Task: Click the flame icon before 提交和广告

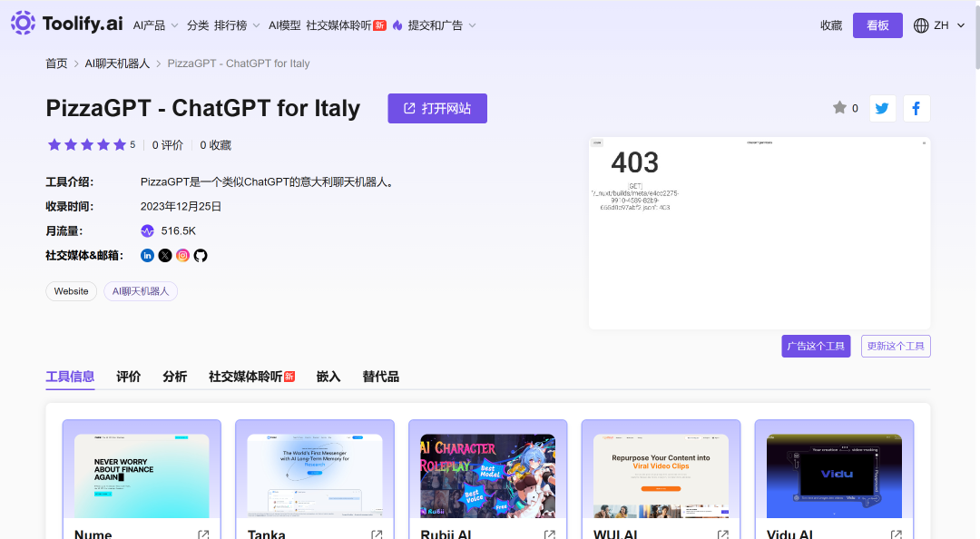Action: pos(397,25)
